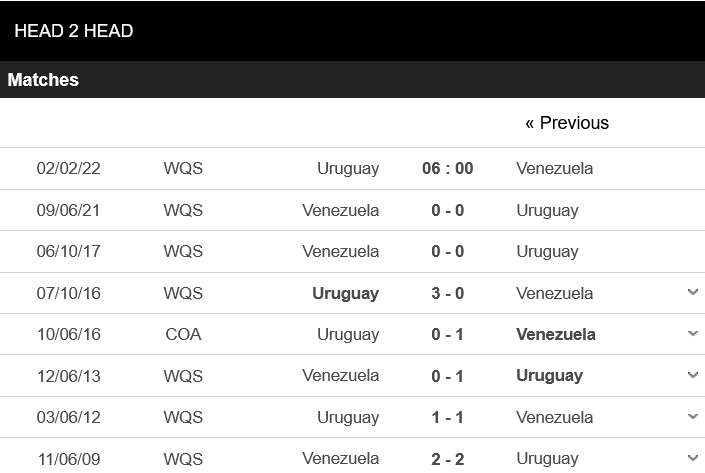Select bold Venezuela in the 10/06/16 row
Image resolution: width=705 pixels, height=473 pixels.
click(x=555, y=334)
